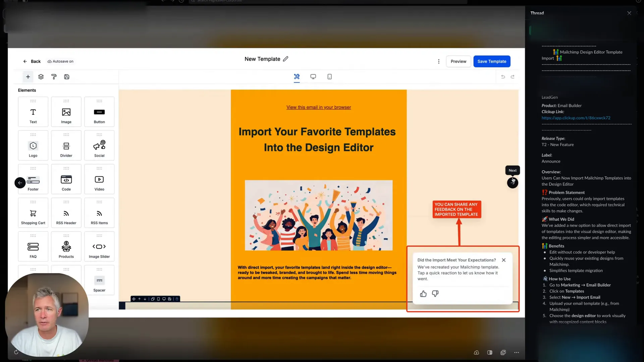Click the Elements panel heading
The width and height of the screenshot is (644, 362).
[27, 90]
